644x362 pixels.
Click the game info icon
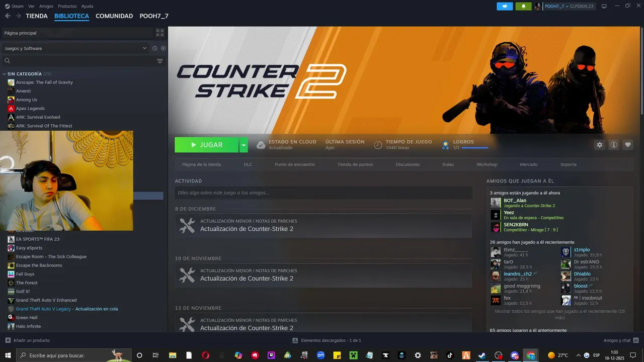pos(614,145)
